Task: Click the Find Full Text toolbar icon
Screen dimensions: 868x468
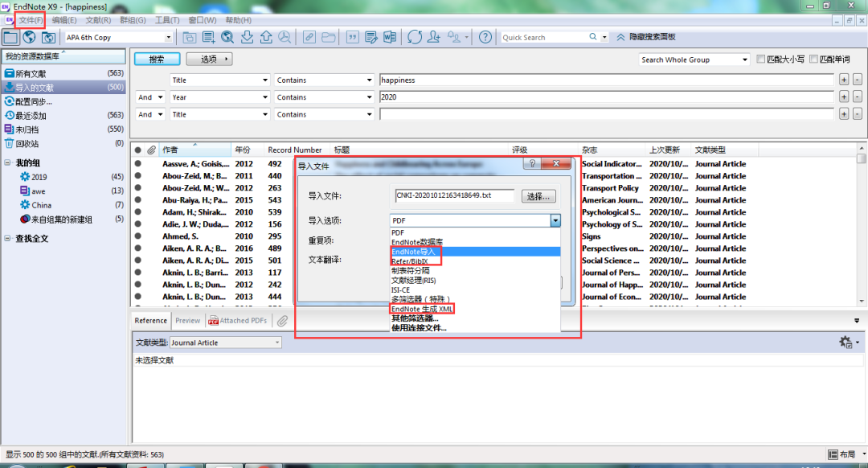Action: click(285, 37)
